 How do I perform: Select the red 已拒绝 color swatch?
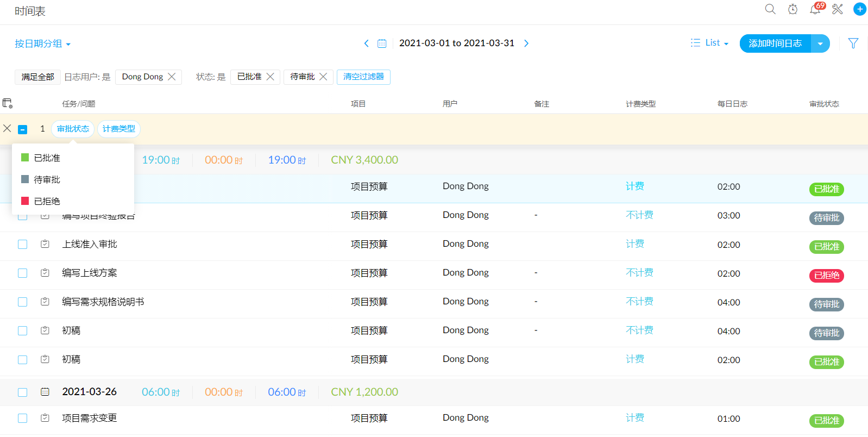(25, 201)
